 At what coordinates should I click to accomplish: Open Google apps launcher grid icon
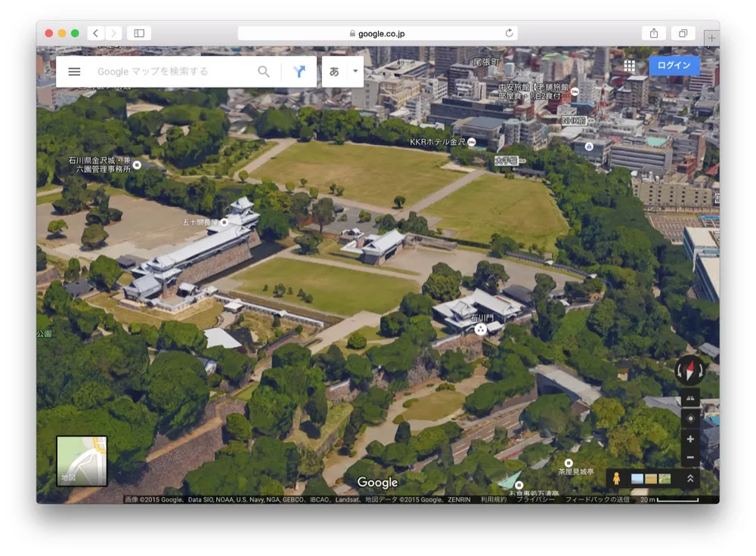630,66
